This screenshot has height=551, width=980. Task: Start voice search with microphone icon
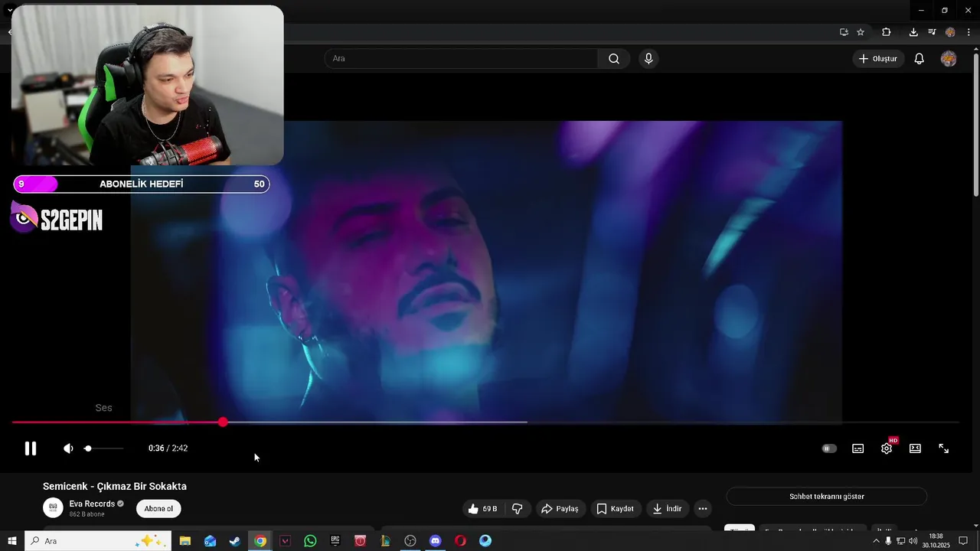[648, 59]
